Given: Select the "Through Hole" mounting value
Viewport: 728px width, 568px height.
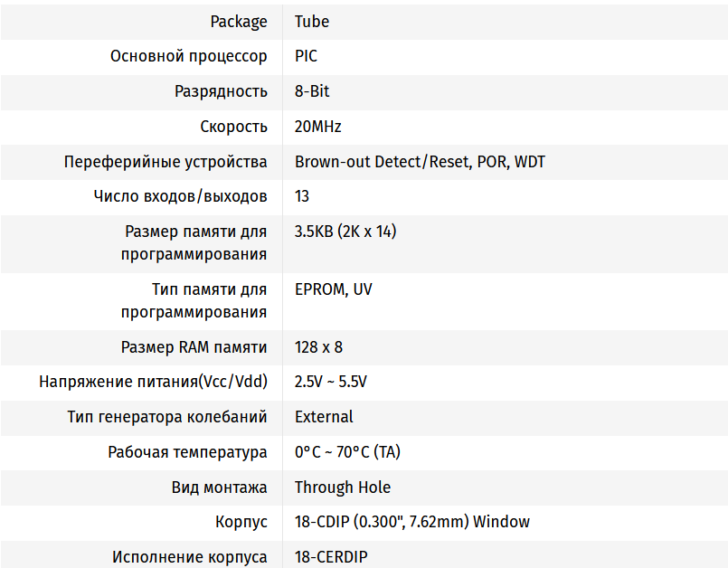Looking at the screenshot, I should click(x=343, y=488).
